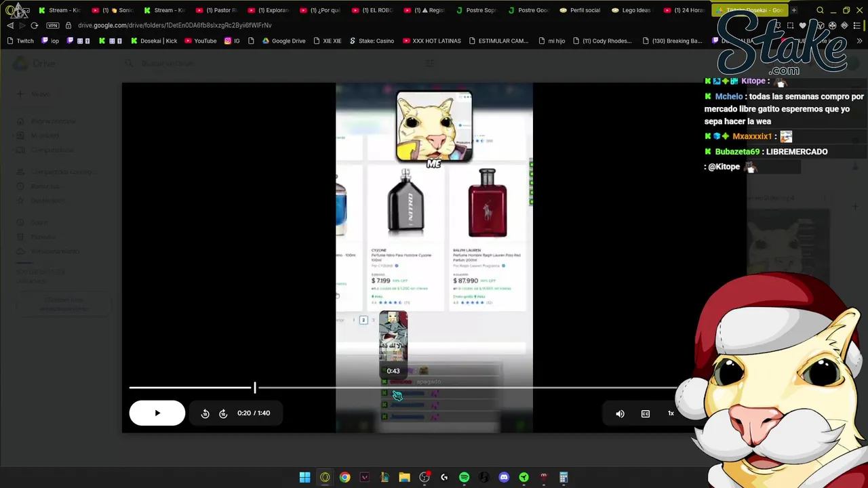Open Opera from the taskbar

[x=325, y=477]
